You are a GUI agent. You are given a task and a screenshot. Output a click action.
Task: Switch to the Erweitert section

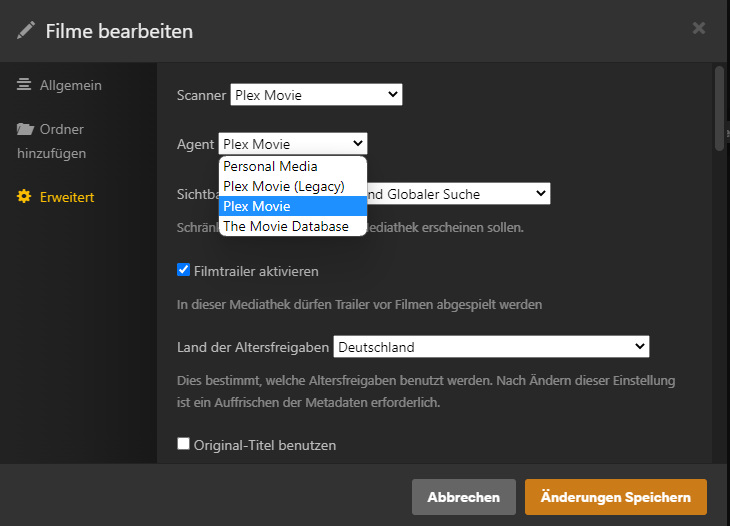tap(55, 197)
